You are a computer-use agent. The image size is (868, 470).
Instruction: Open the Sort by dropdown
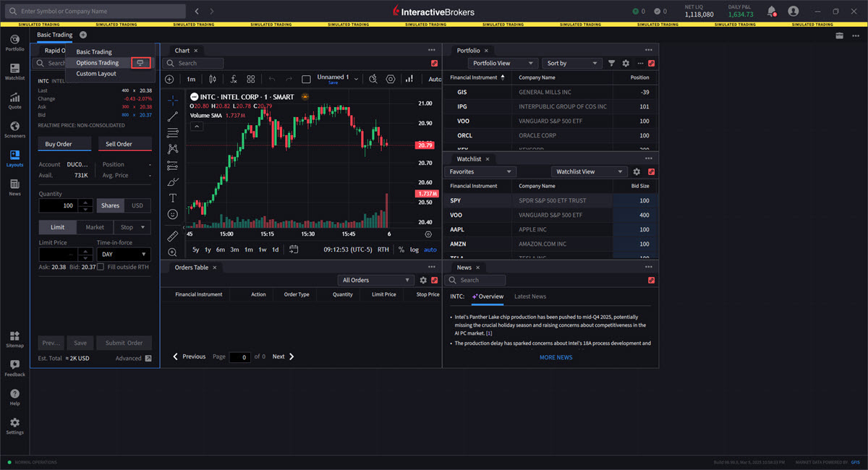[x=573, y=63]
